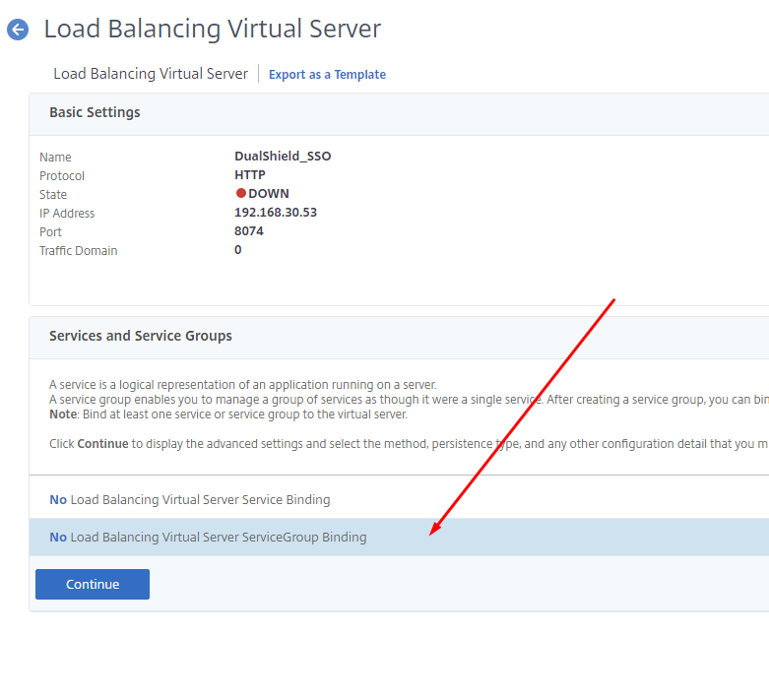Click the port value 8074

(249, 231)
